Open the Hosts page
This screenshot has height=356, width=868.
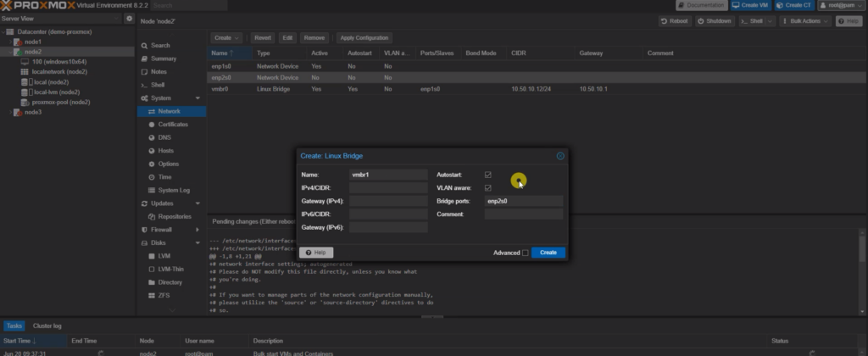point(165,151)
